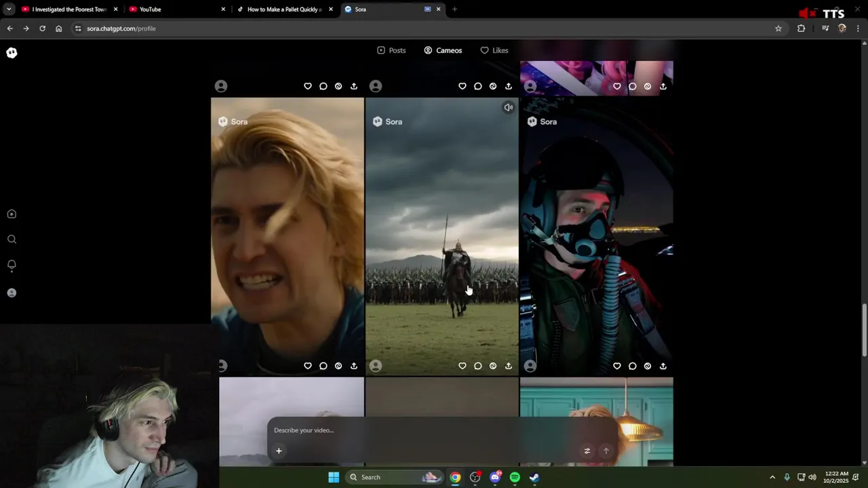Open Spotify from the taskbar
868x488 pixels.
[515, 477]
